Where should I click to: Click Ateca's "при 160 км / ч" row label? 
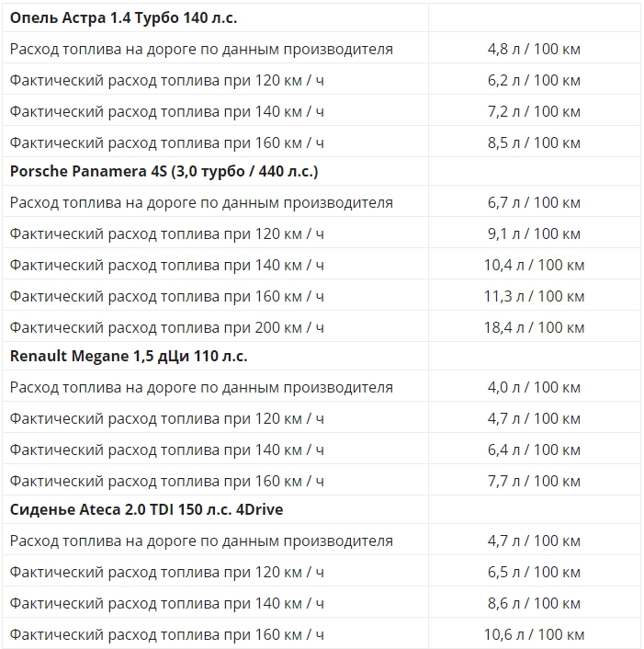tap(166, 634)
